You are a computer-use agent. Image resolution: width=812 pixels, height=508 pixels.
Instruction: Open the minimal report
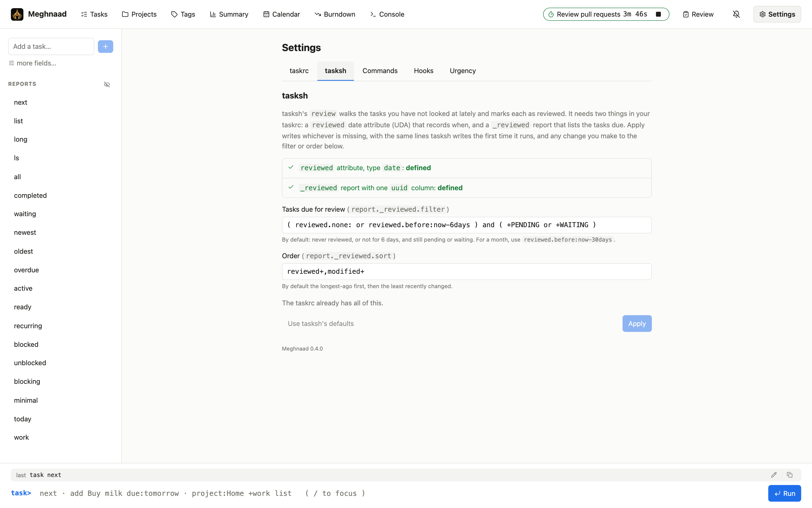tap(61, 400)
